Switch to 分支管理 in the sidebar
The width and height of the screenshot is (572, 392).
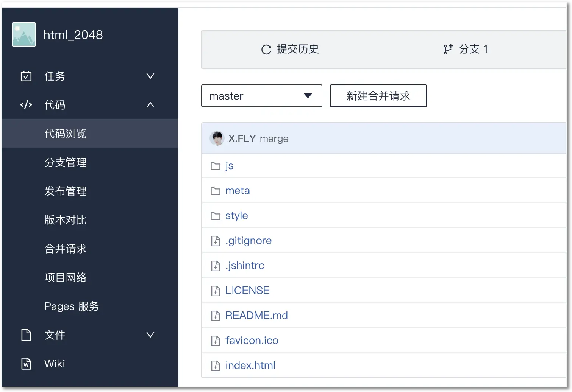coord(65,162)
